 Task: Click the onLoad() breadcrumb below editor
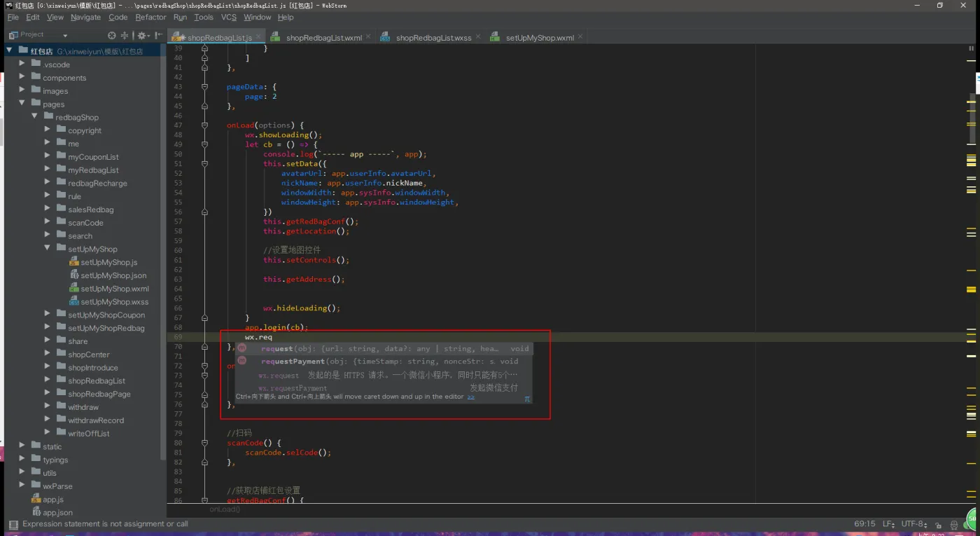tap(225, 509)
